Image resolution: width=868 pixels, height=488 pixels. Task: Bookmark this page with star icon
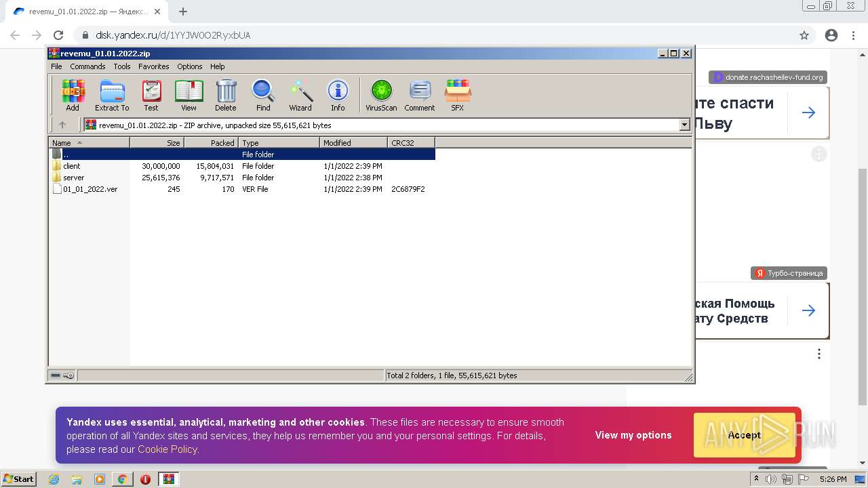tap(804, 35)
